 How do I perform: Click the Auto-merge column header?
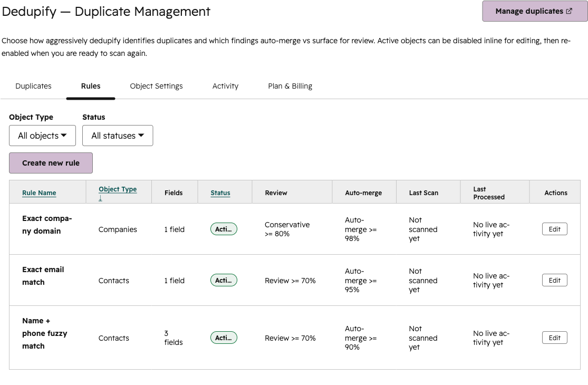coord(363,192)
